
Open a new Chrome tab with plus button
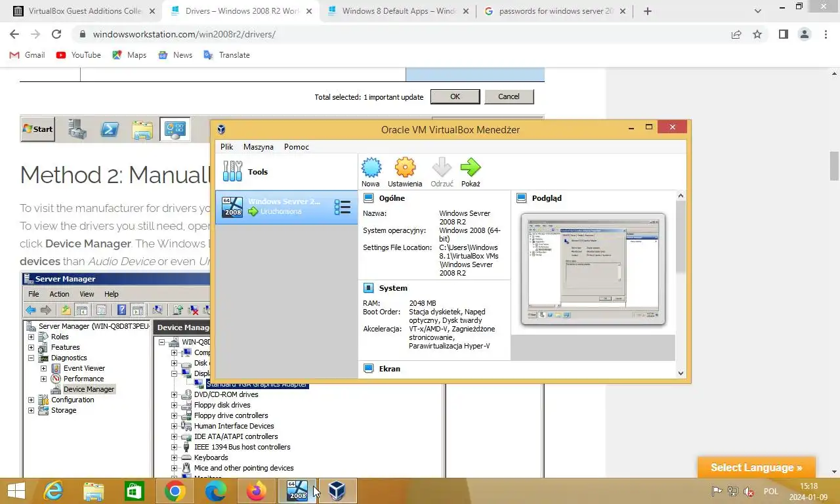[648, 11]
